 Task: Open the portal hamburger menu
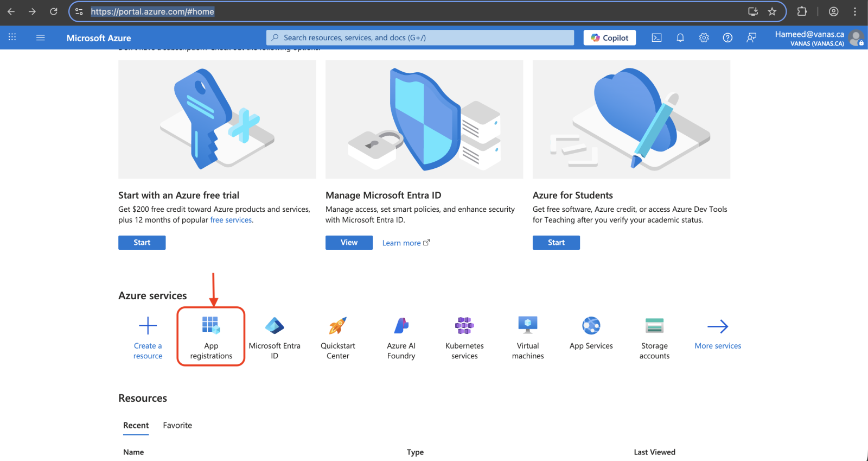(40, 37)
